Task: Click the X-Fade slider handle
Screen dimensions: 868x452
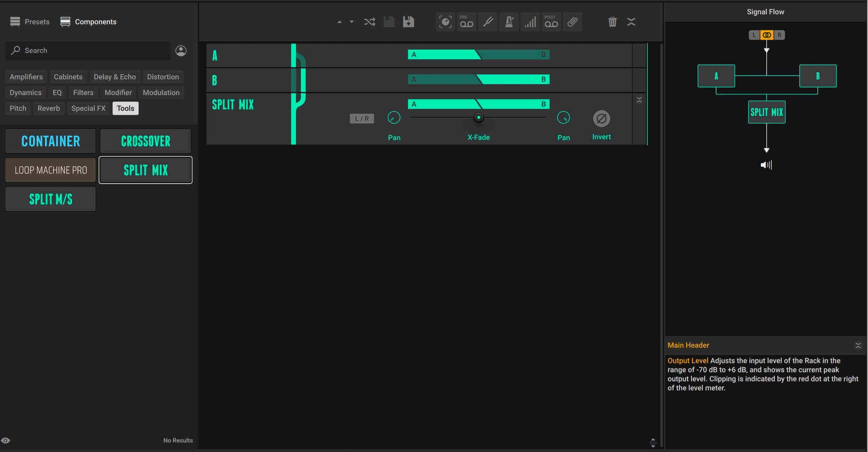Action: pos(478,118)
